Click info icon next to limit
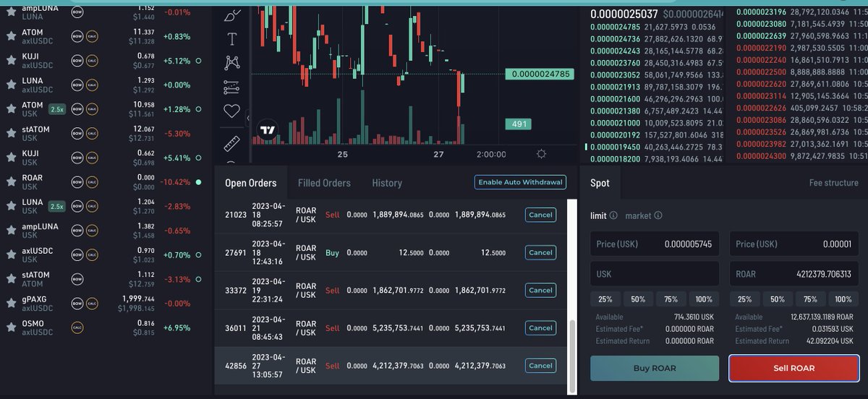Image resolution: width=868 pixels, height=399 pixels. click(x=613, y=215)
